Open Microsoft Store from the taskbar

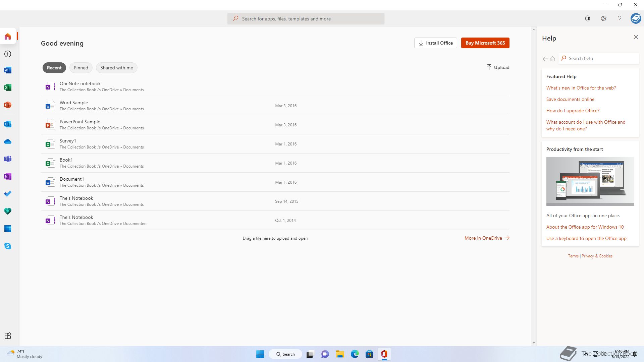click(369, 354)
